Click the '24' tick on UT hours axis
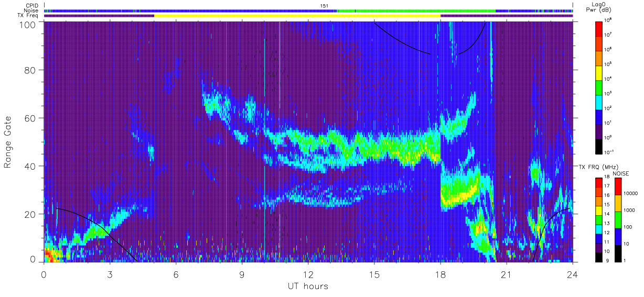Screen dimensions: 644x297 573,274
